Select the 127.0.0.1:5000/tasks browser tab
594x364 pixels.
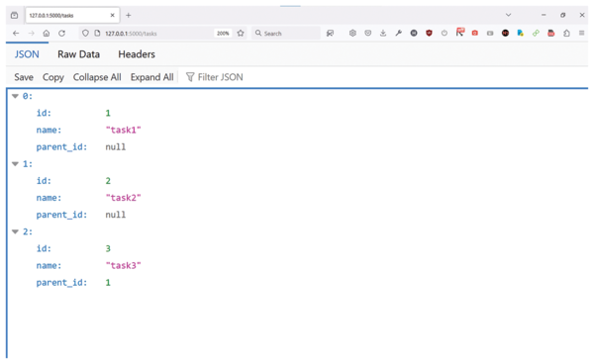[x=72, y=16]
